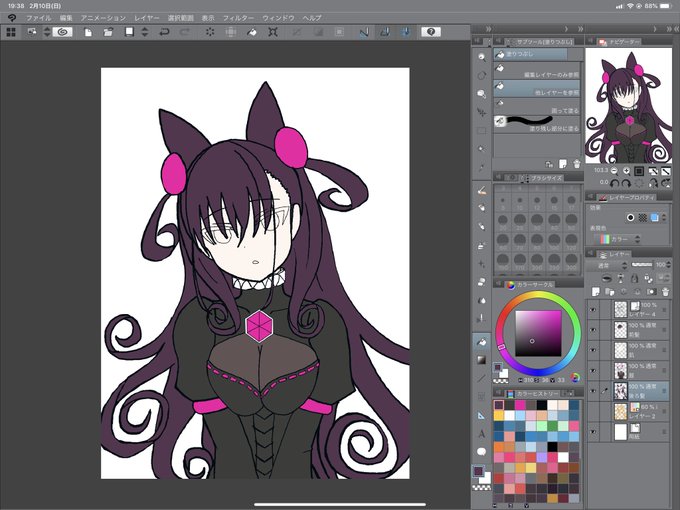
Task: Click the four-square grid icon in command bar
Action: [x=11, y=32]
